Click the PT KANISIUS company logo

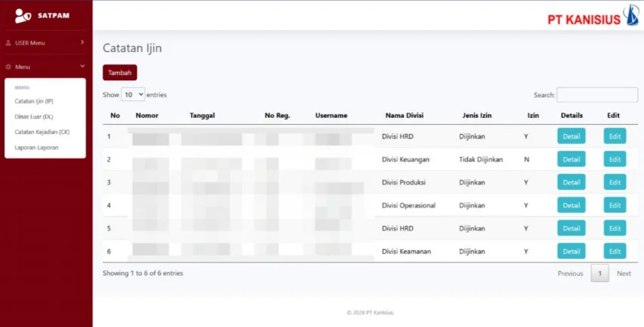point(593,15)
